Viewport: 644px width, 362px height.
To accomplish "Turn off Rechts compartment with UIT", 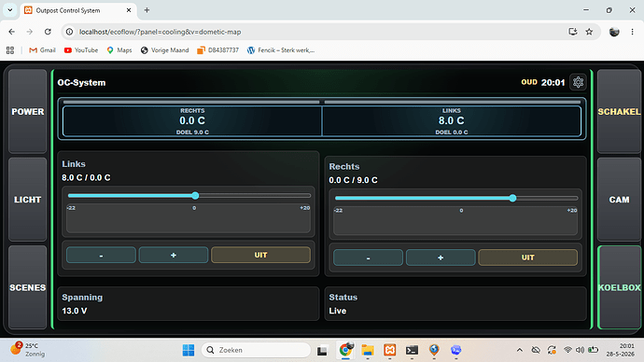I will [527, 258].
